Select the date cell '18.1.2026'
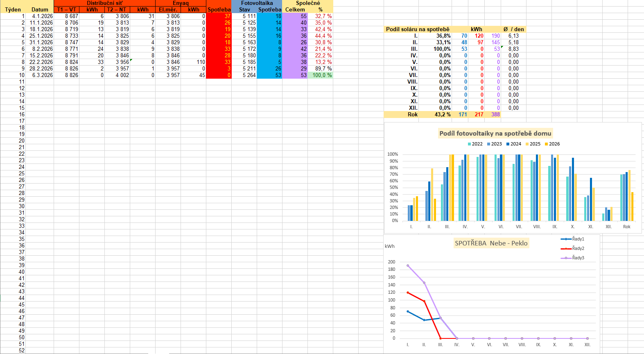This screenshot has width=644, height=354. (40, 29)
